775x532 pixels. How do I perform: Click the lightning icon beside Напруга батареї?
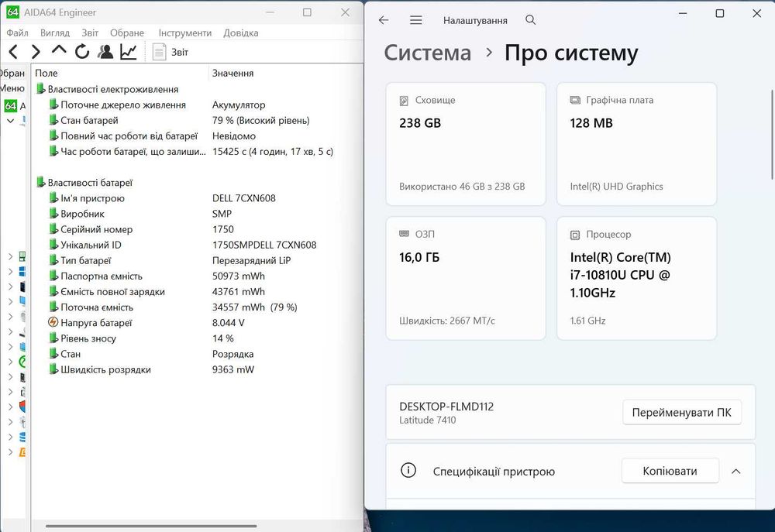click(x=53, y=323)
